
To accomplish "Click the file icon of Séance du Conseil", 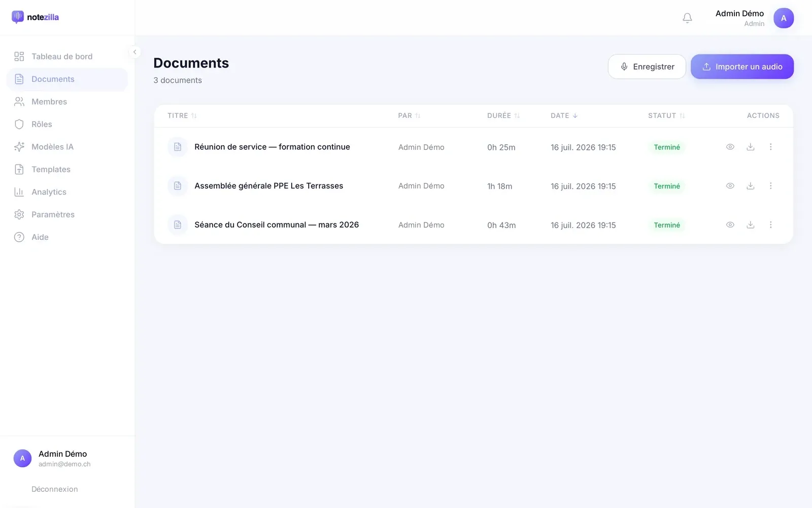I will tap(178, 225).
